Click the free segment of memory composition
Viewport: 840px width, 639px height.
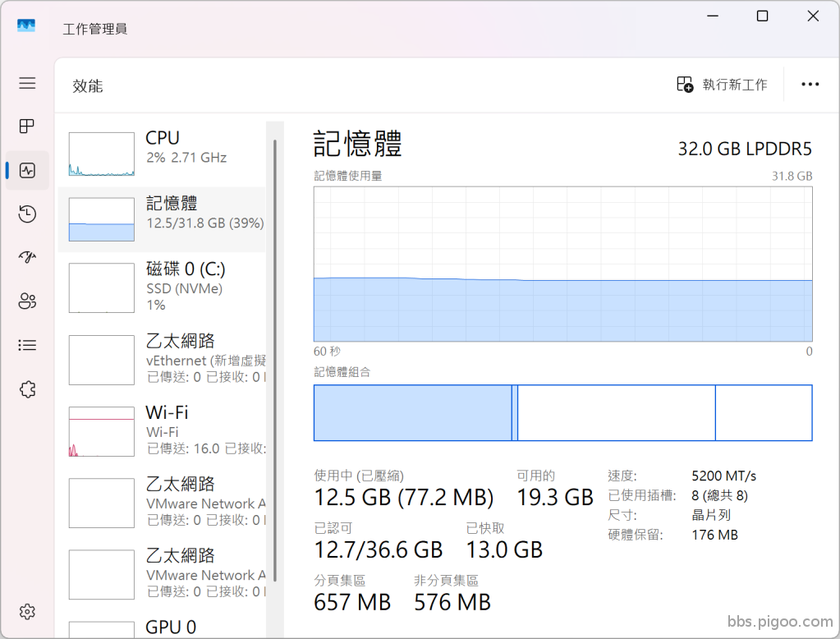(764, 413)
